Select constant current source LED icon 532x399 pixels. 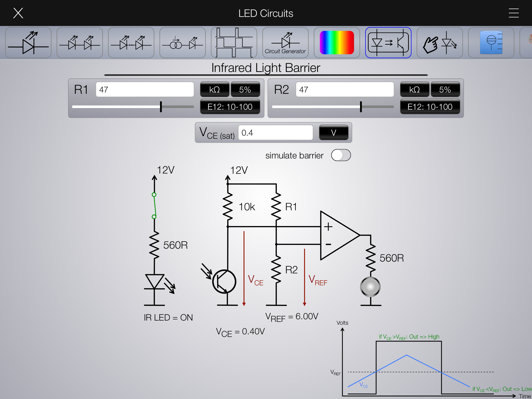point(182,43)
